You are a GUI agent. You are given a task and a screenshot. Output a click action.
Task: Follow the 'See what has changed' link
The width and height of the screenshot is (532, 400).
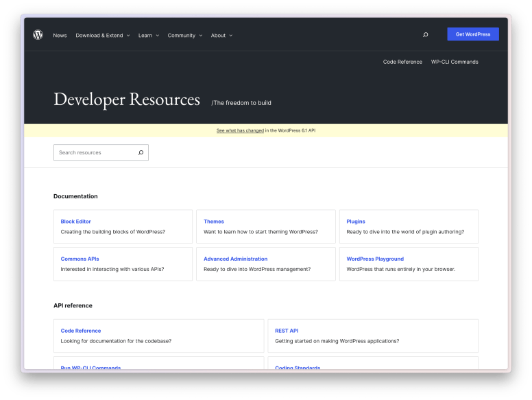click(240, 130)
